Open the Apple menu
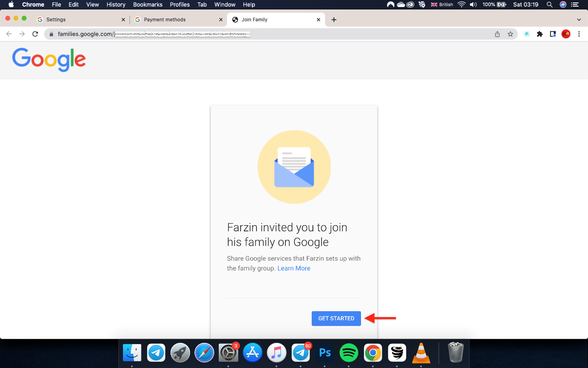The width and height of the screenshot is (588, 368). (x=11, y=5)
